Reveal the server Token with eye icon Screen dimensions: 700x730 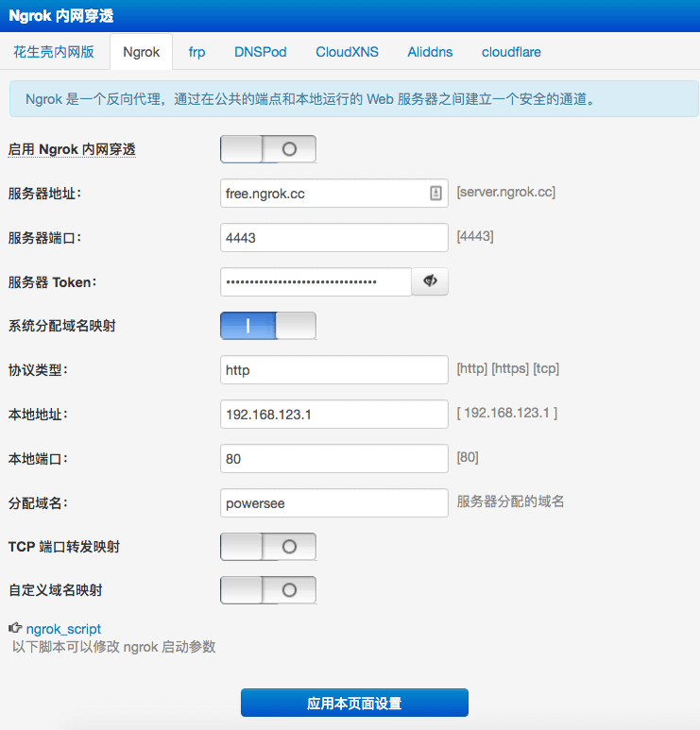coord(430,281)
